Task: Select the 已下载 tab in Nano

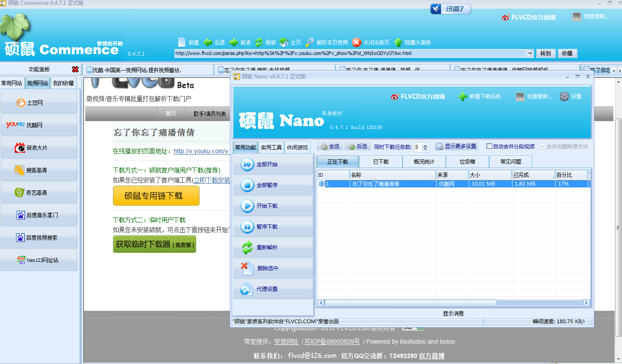Action: 381,161
